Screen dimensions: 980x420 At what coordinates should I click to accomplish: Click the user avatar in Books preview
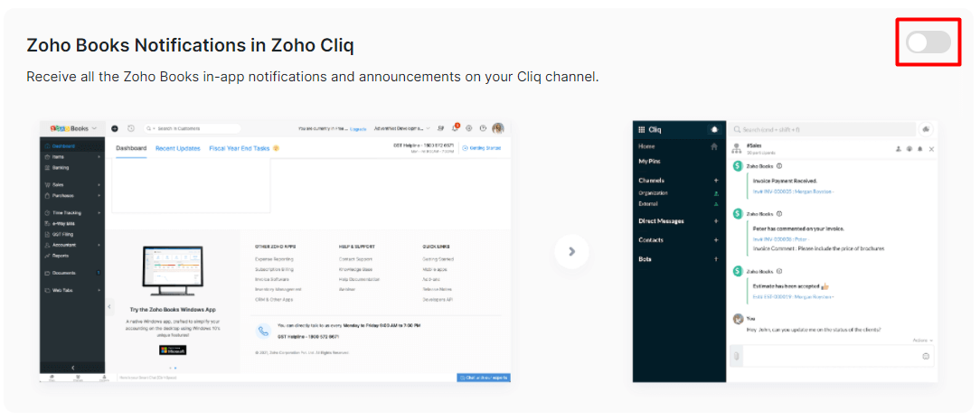pos(498,128)
